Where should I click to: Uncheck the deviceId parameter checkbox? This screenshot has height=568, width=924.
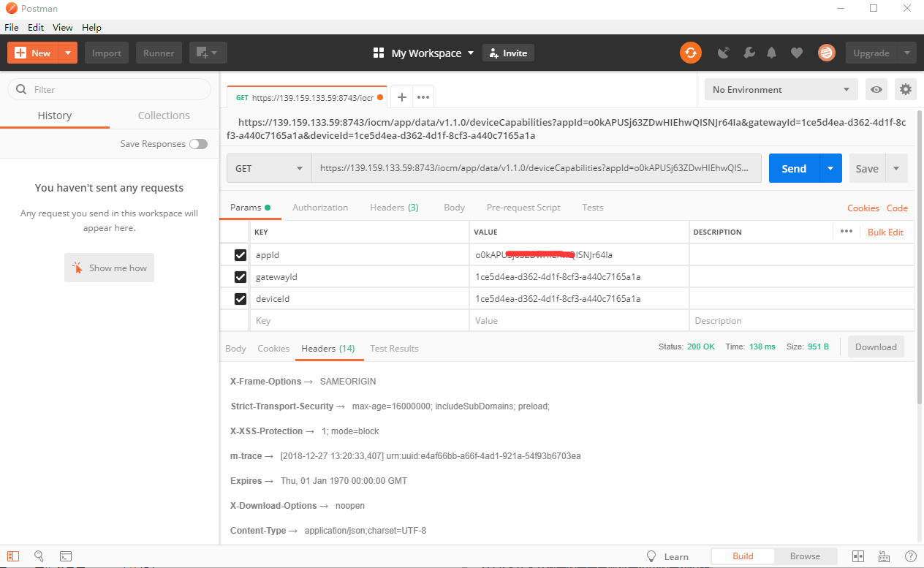240,299
